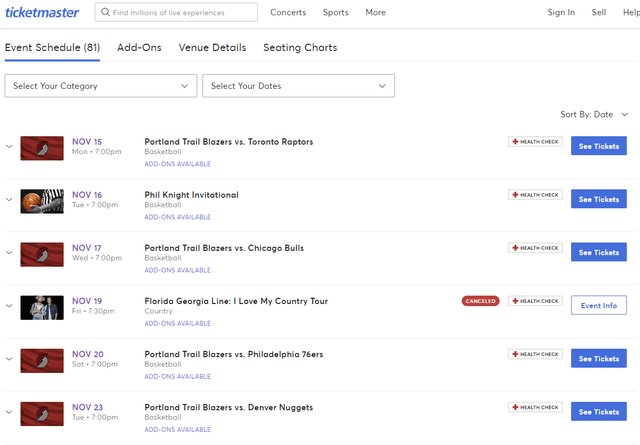
Task: Open Phil Knight Invitational event title
Action: pyautogui.click(x=191, y=195)
